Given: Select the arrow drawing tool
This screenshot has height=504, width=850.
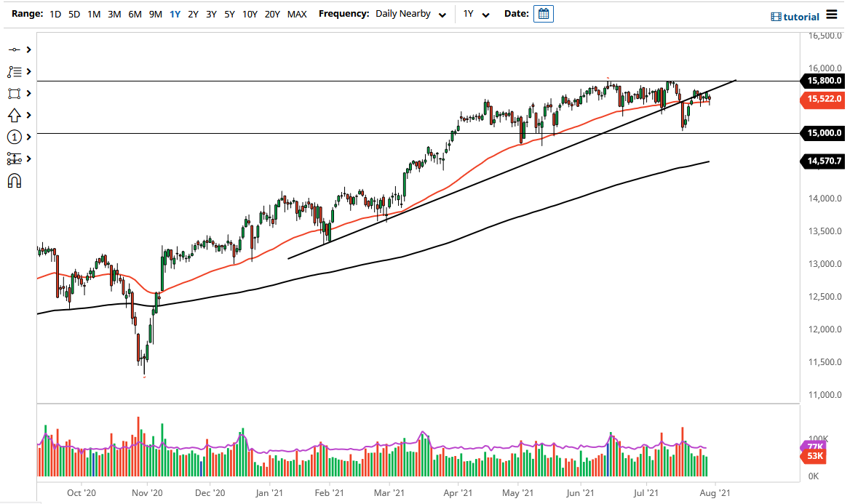Looking at the screenshot, I should pyautogui.click(x=15, y=115).
